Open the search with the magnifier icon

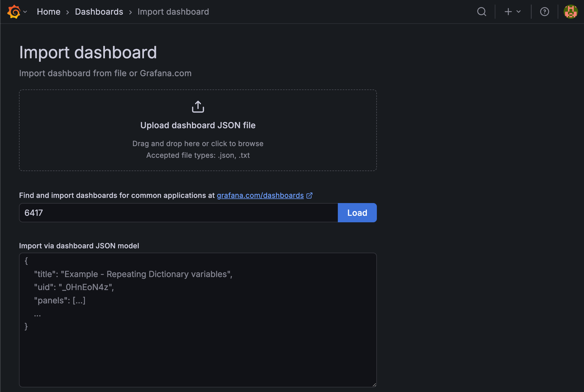(x=481, y=12)
